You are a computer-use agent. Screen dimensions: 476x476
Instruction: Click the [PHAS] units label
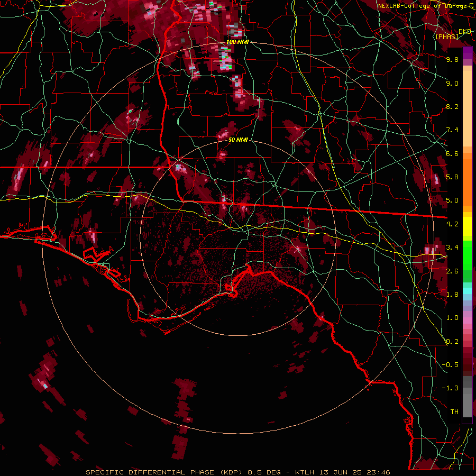(x=447, y=36)
